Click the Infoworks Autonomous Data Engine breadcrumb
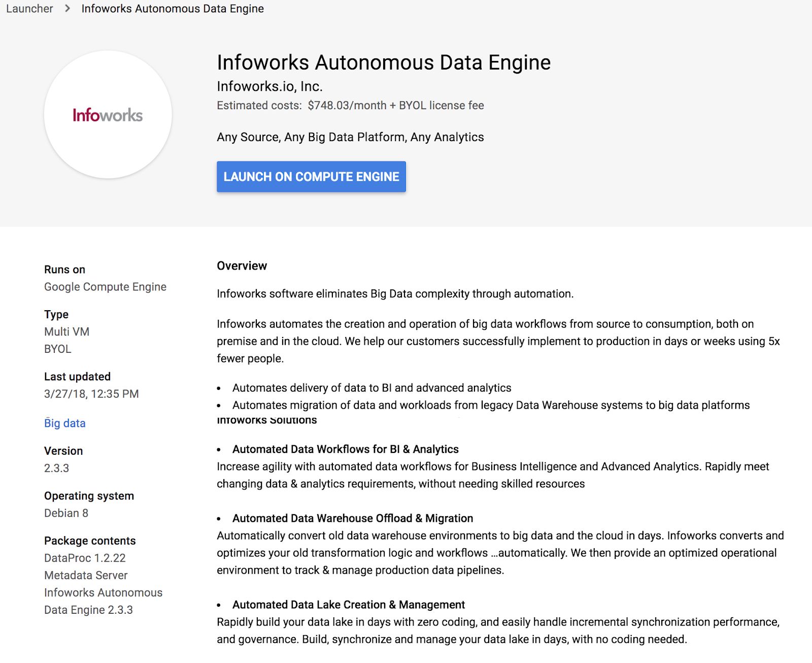The image size is (812, 663). click(x=173, y=9)
